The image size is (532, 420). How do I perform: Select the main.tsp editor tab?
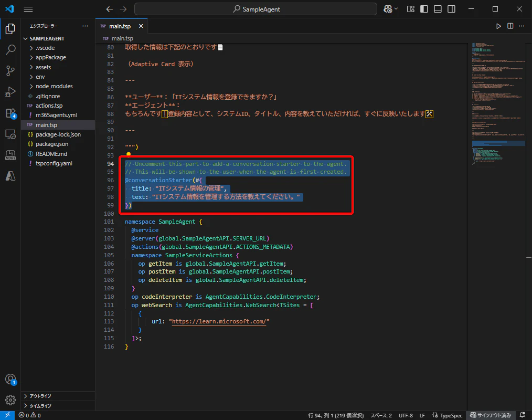click(x=122, y=26)
